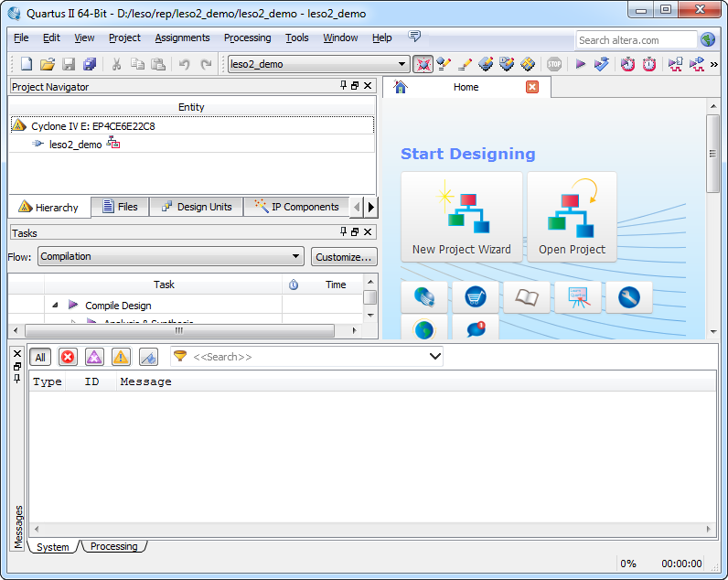728x580 pixels.
Task: Click the Open folder icon in toolbar
Action: coord(48,64)
